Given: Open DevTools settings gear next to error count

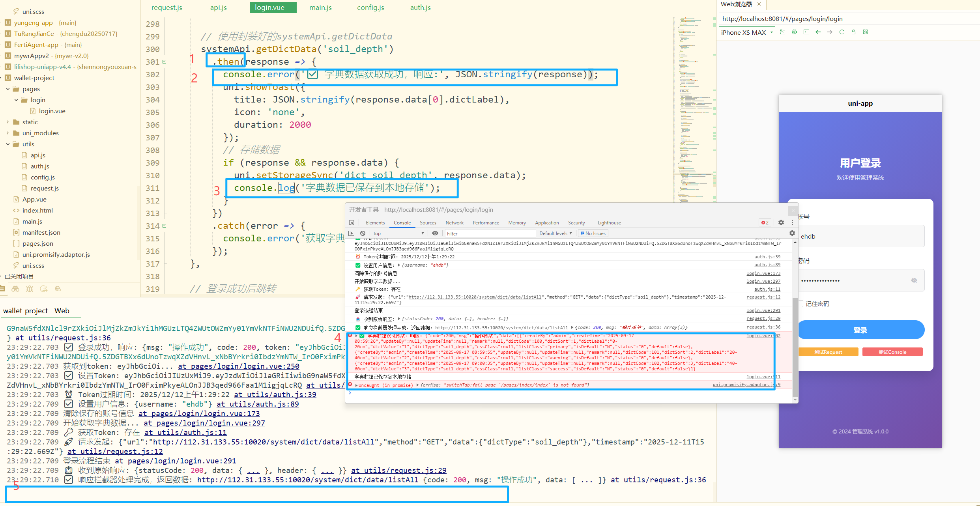Looking at the screenshot, I should pyautogui.click(x=781, y=223).
